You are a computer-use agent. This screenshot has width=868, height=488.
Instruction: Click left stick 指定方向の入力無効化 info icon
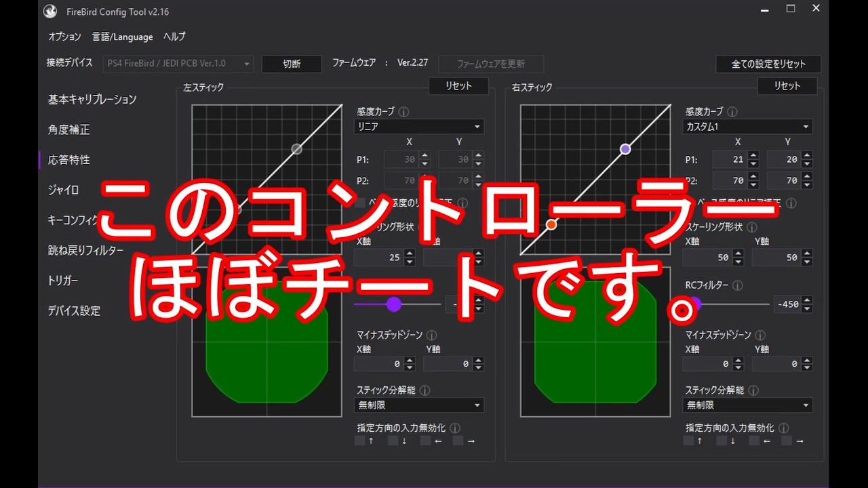click(x=455, y=428)
